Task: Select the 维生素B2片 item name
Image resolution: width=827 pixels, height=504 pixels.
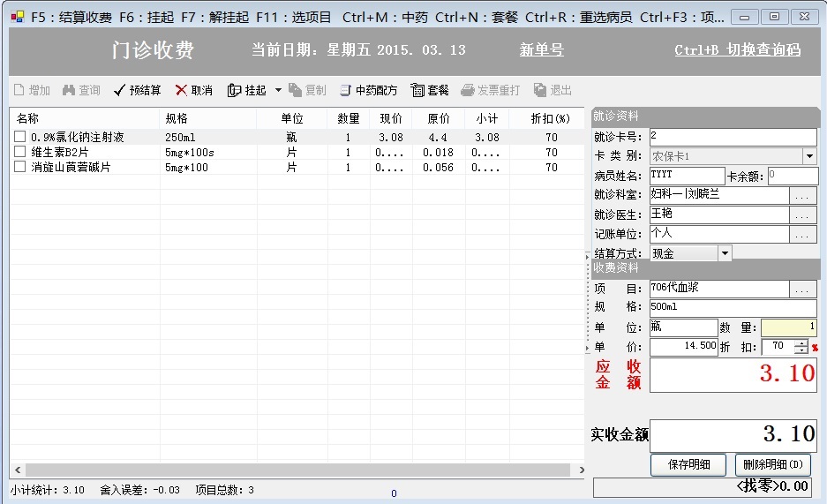Action: click(x=60, y=153)
